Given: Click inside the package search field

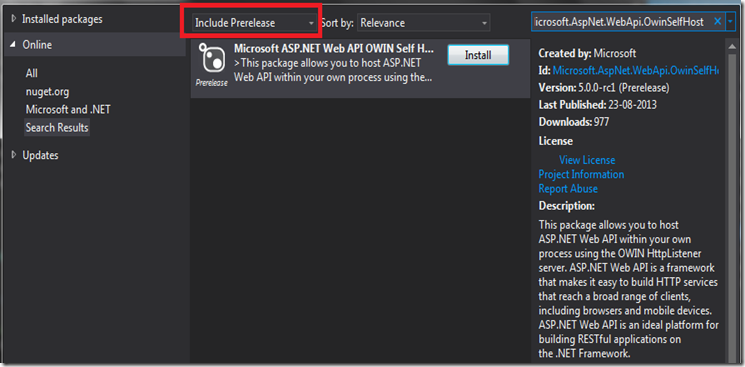Looking at the screenshot, I should (621, 22).
